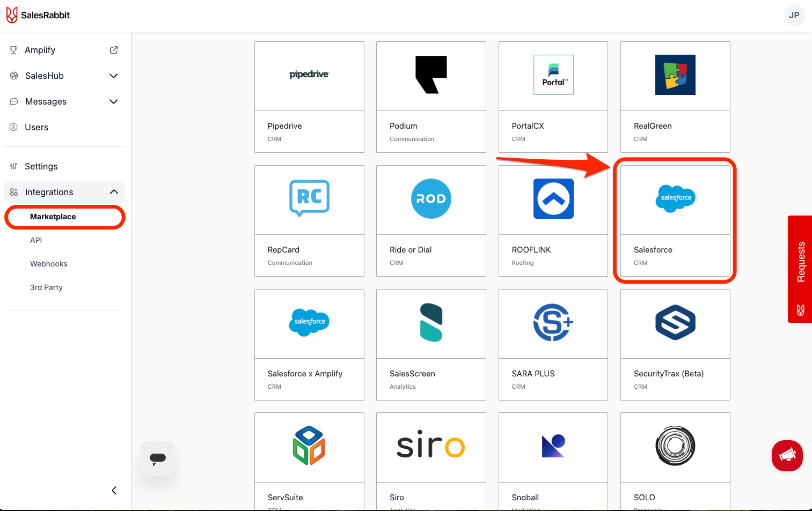Expand the Messages menu chevron
The image size is (812, 511).
[114, 101]
